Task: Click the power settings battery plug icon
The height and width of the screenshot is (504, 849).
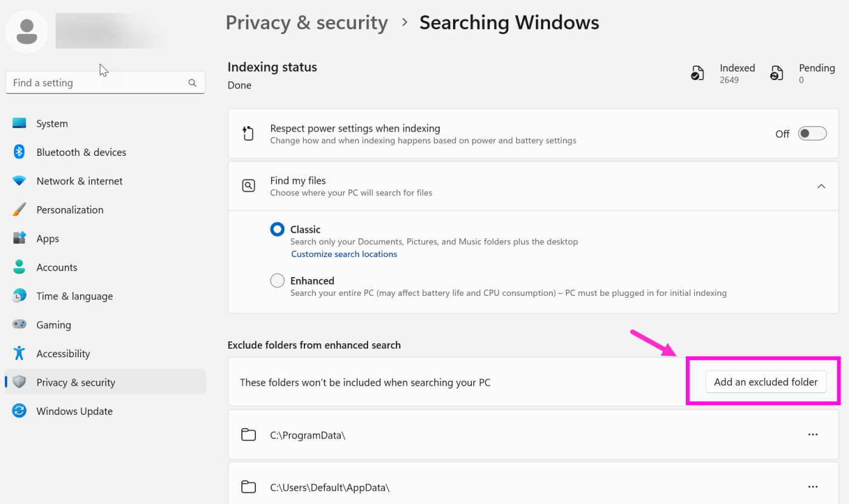Action: 248,133
